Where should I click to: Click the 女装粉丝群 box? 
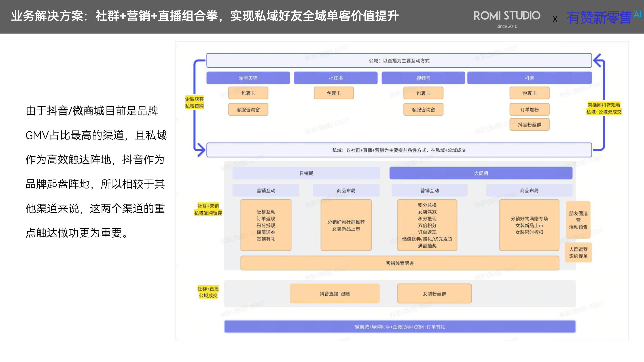pyautogui.click(x=434, y=294)
